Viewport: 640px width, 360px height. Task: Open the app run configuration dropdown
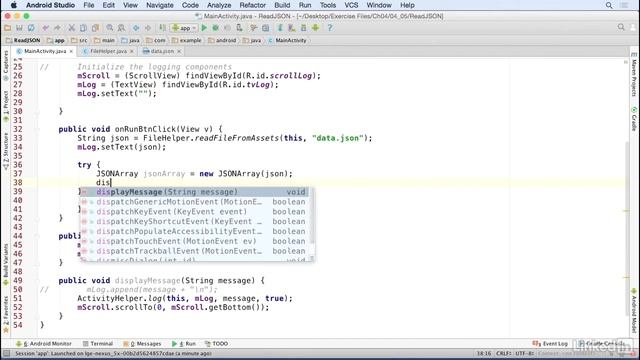click(x=184, y=28)
